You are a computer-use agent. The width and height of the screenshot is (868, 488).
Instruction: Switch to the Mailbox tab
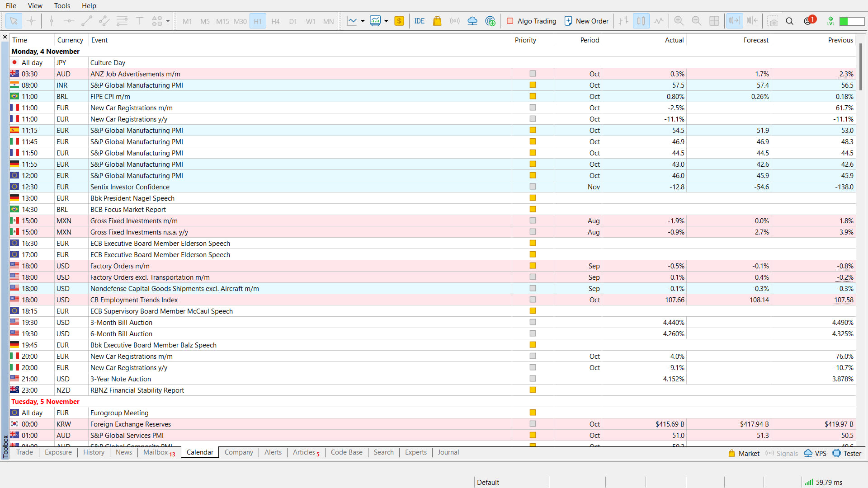[159, 452]
